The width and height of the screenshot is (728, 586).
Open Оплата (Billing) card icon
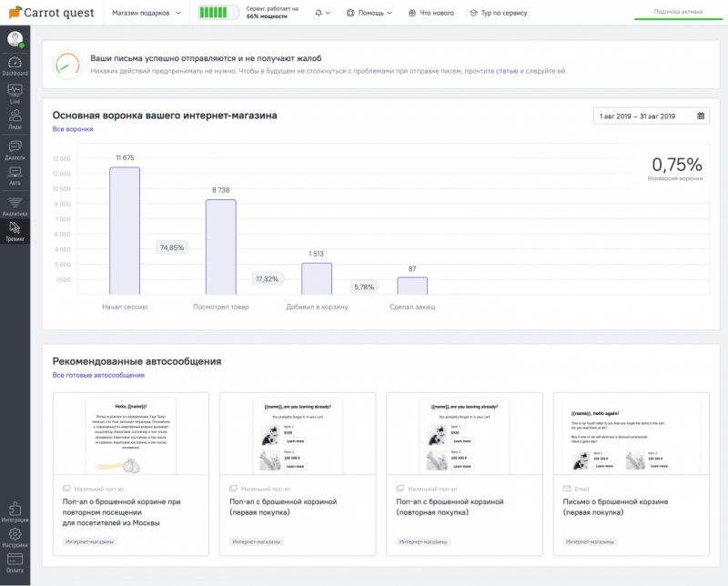(15, 561)
